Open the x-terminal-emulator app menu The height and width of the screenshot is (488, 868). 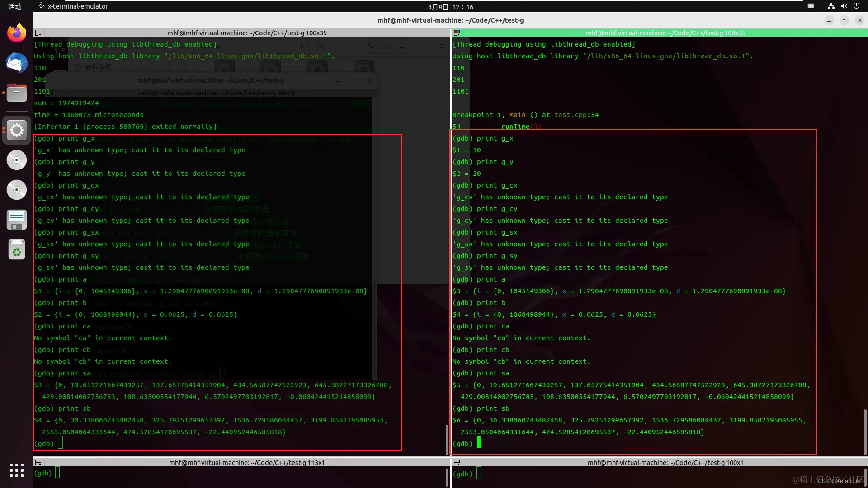click(73, 6)
